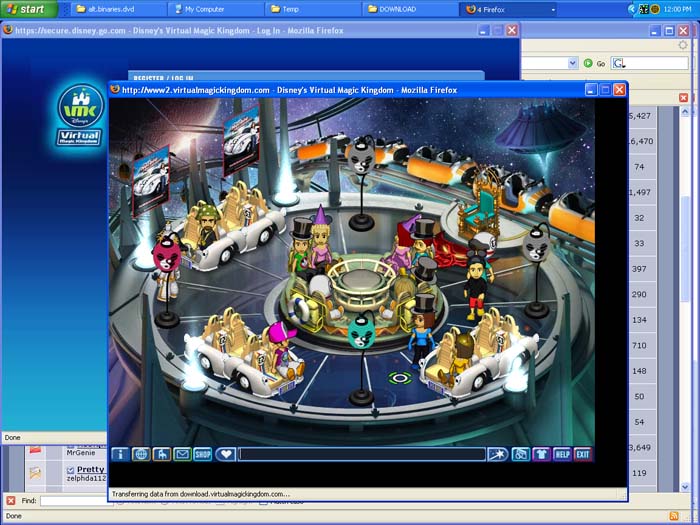Click the Google search field in back window
The image size is (700, 525).
point(656,63)
